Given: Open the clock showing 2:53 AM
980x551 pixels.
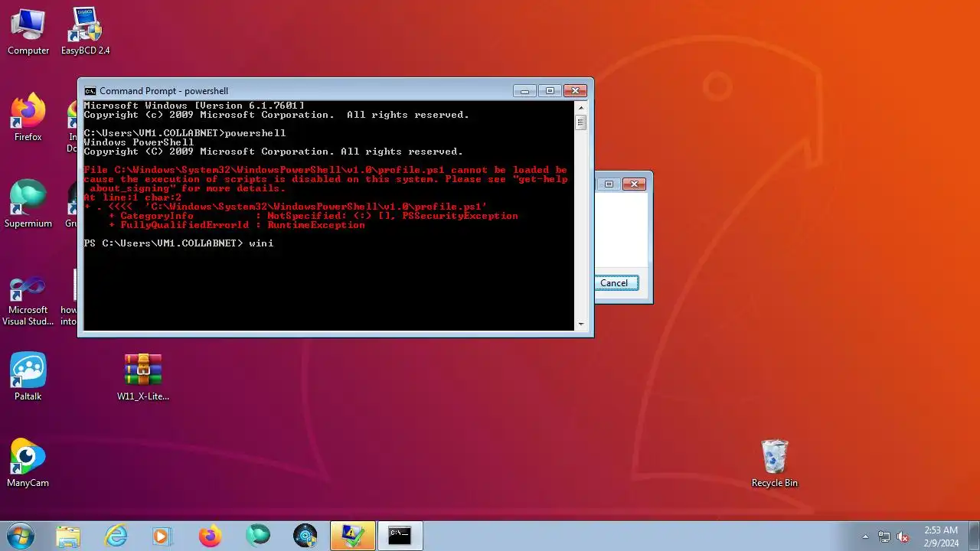Looking at the screenshot, I should [x=940, y=536].
